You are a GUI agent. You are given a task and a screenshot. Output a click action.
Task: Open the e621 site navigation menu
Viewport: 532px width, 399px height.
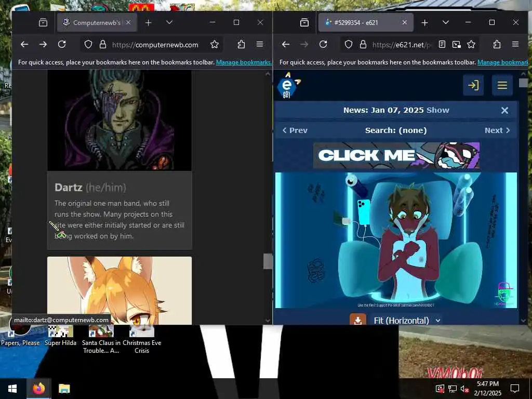pyautogui.click(x=502, y=85)
